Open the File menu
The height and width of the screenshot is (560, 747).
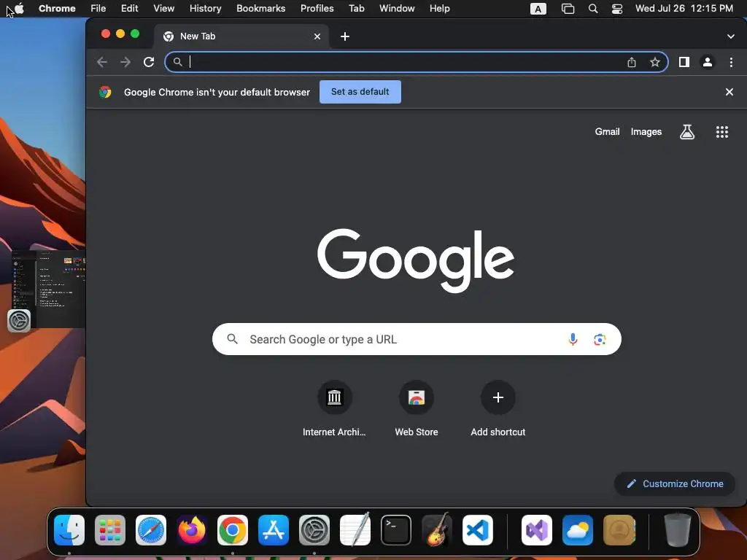pyautogui.click(x=98, y=9)
